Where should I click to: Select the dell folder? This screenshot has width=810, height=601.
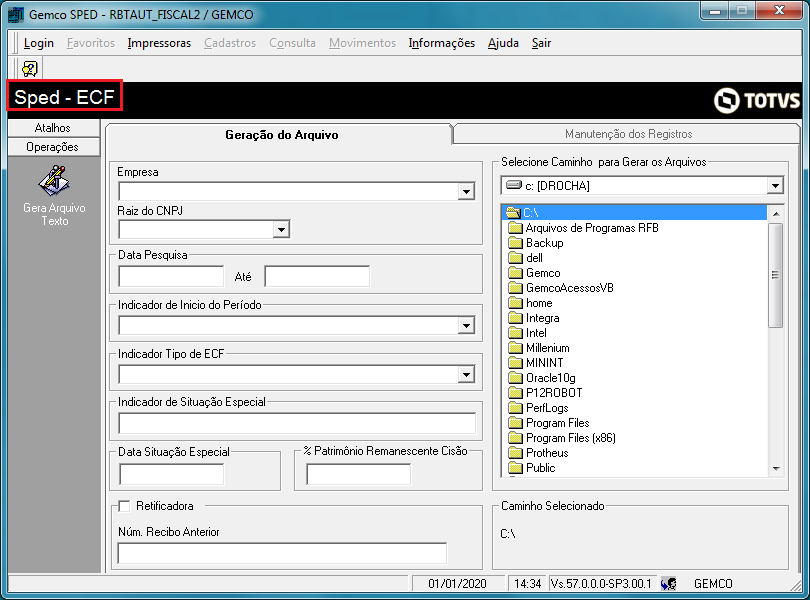coord(525,258)
